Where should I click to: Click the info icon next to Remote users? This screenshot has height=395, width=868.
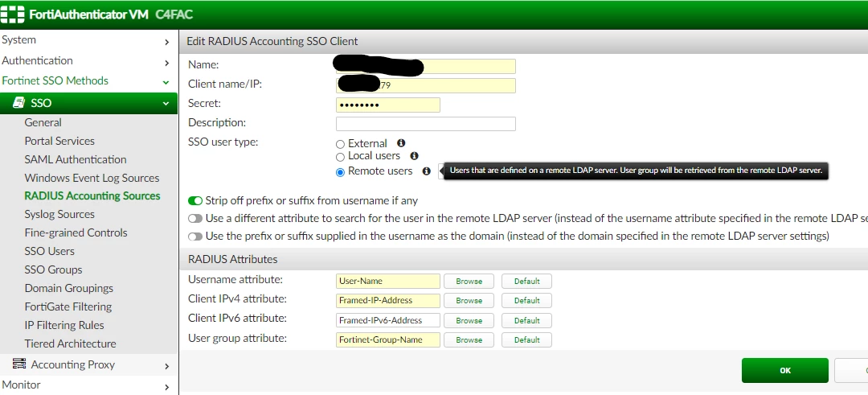click(x=426, y=171)
